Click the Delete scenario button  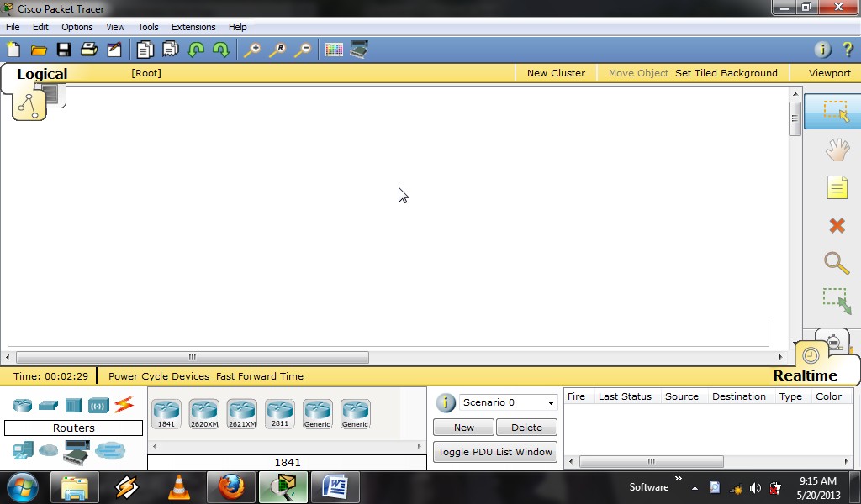526,428
